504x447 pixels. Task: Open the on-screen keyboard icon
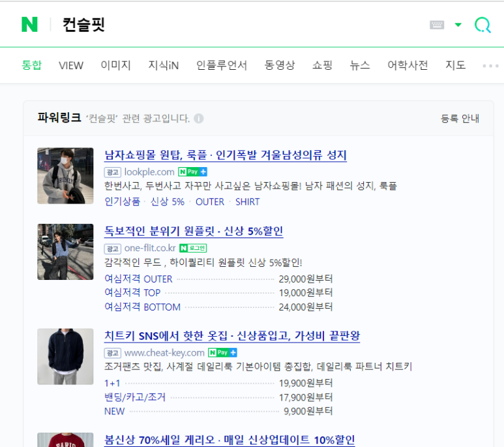point(437,25)
